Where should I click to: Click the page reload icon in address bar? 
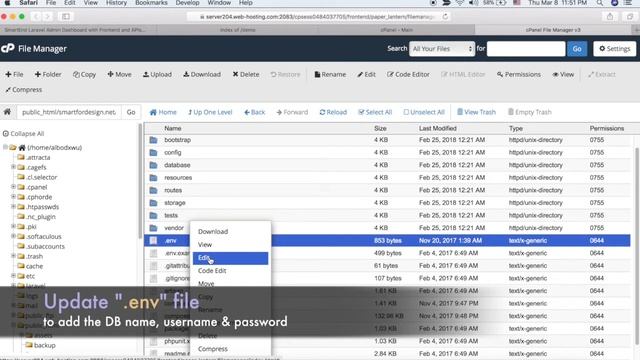(x=445, y=16)
